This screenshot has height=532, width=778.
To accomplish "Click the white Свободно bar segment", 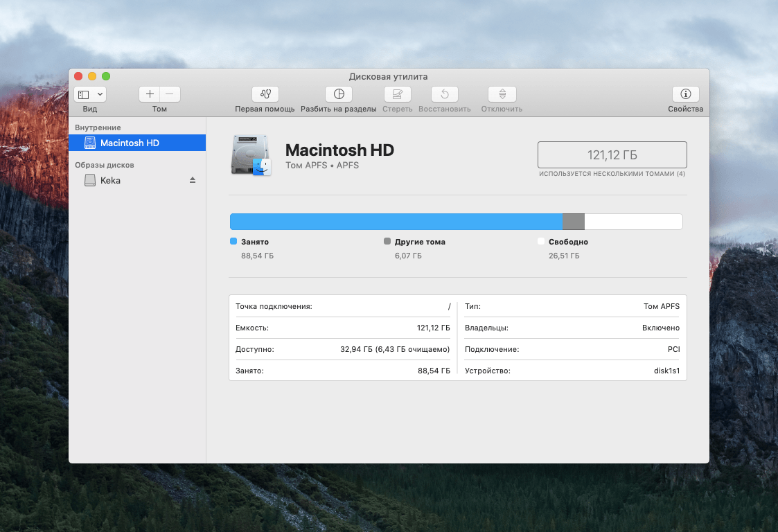I will pos(634,222).
